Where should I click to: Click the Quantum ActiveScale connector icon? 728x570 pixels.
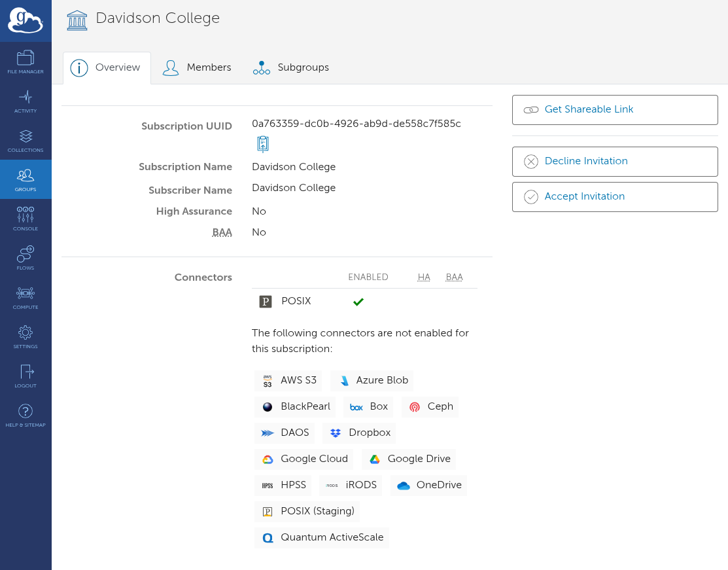(268, 538)
